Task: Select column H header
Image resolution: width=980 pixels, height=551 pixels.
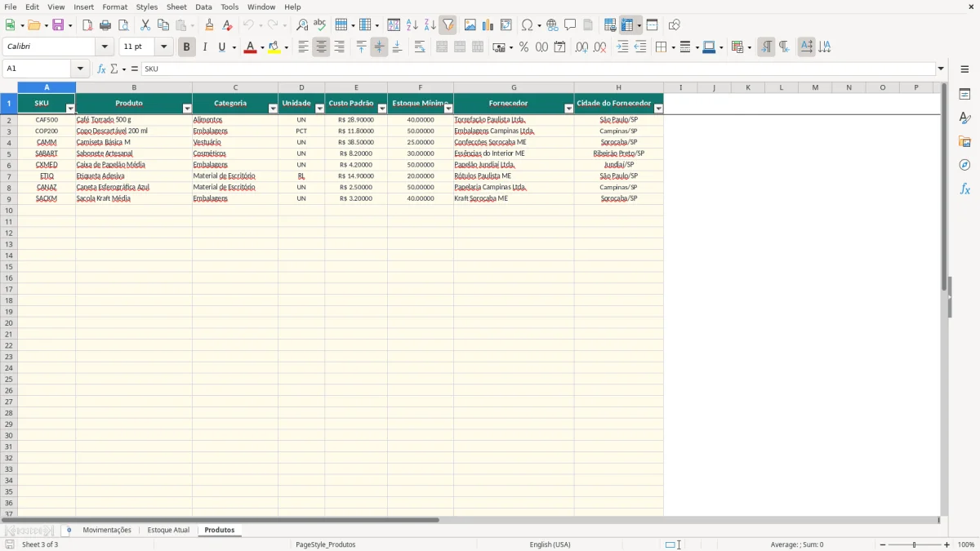Action: [x=618, y=87]
